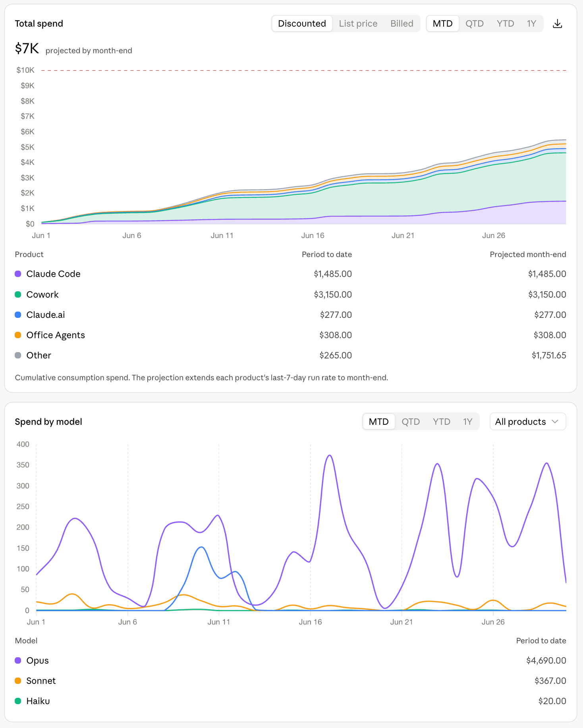Click the Office Agents orange legend dot

coord(18,335)
